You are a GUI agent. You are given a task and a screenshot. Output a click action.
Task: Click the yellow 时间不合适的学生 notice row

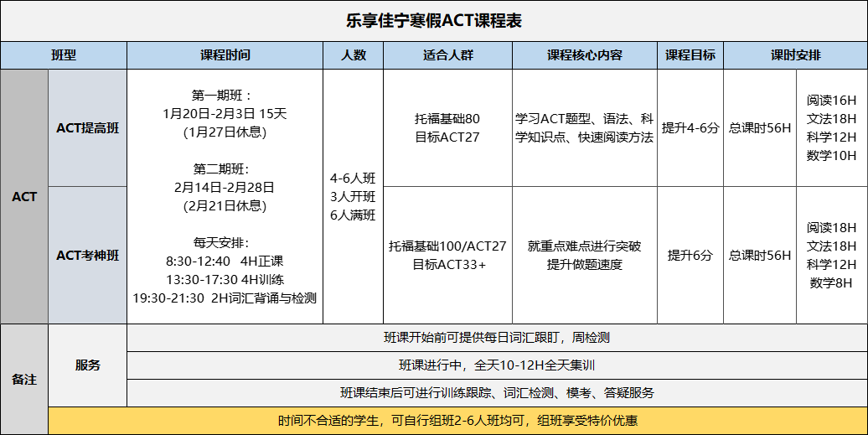457,421
